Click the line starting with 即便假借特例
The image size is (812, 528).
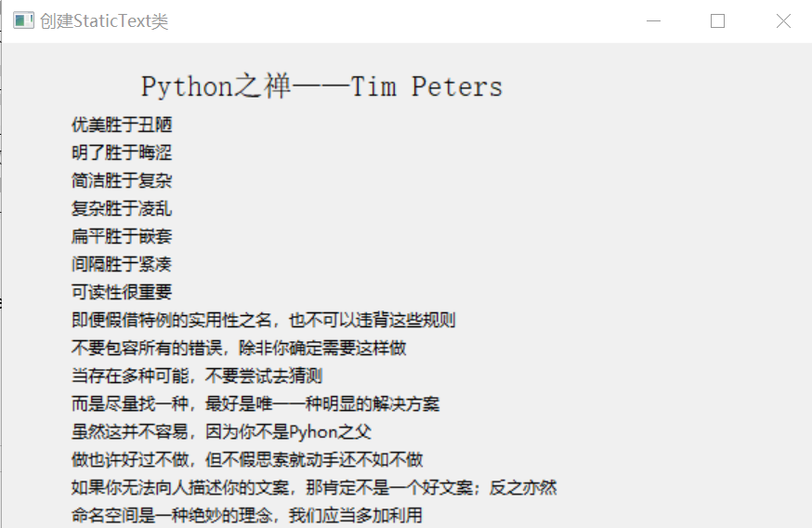point(263,320)
